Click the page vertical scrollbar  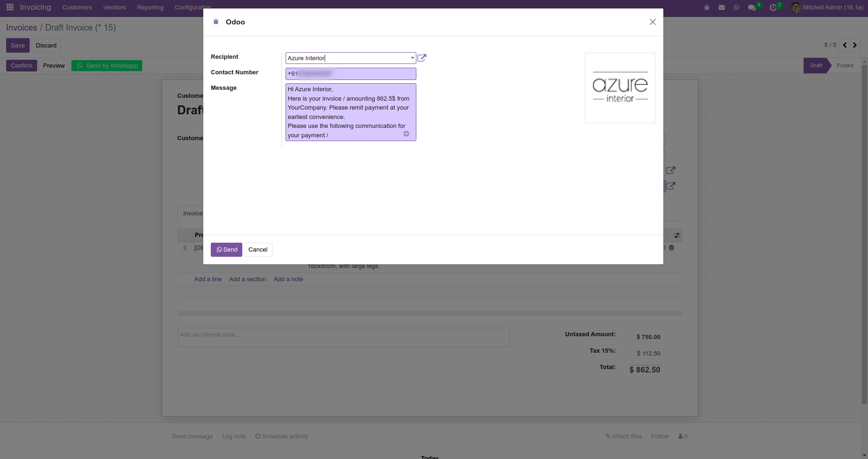pyautogui.click(x=864, y=234)
